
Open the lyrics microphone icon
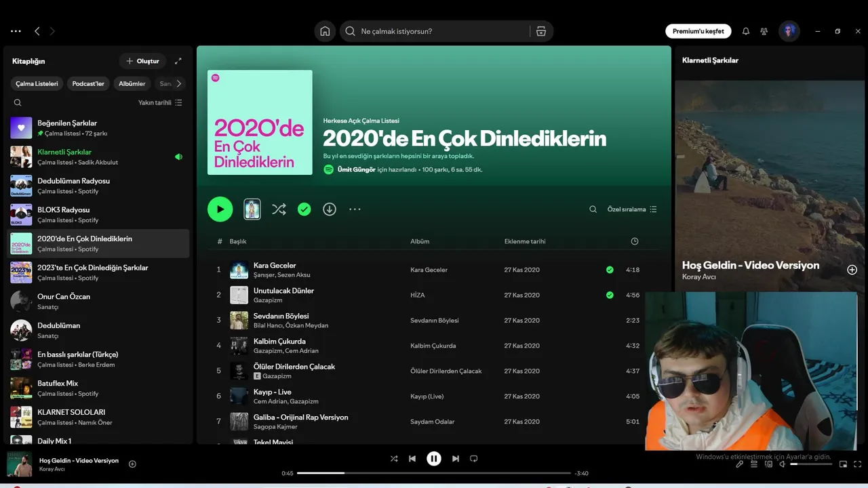click(740, 464)
